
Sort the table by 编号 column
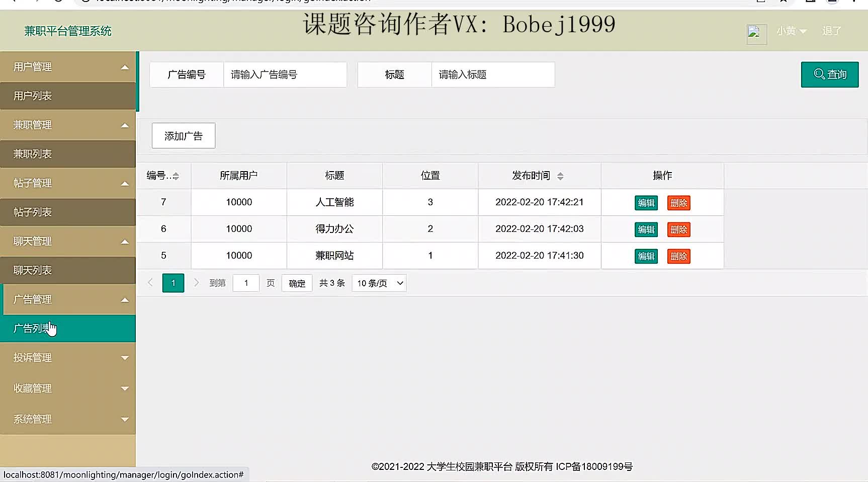176,176
